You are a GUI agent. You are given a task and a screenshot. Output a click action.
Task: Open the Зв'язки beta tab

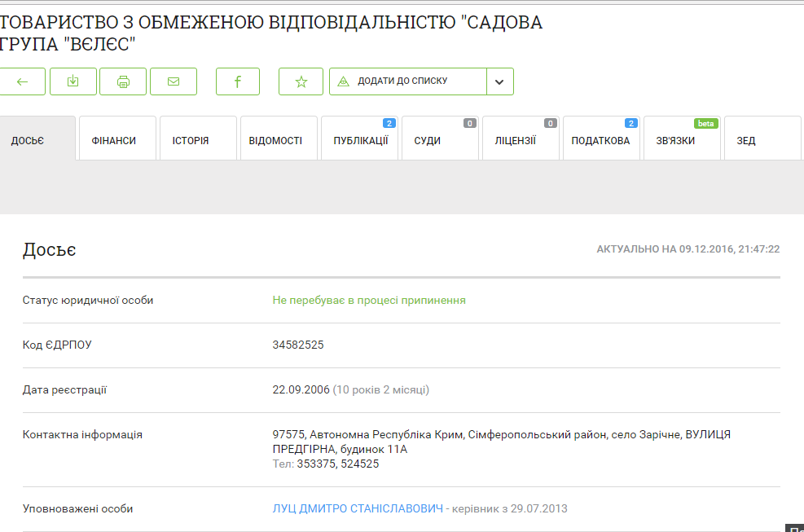point(676,140)
